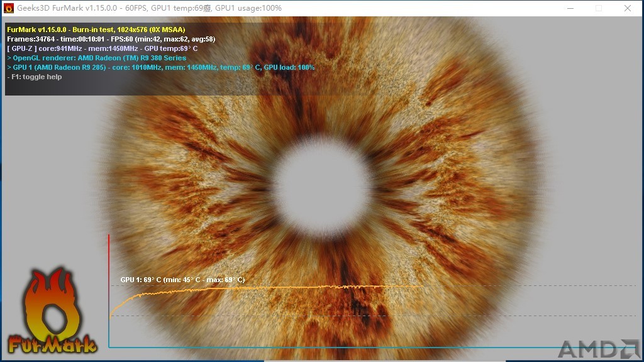Click the orange GPU temperature graph curve
Screen dimensions: 644x362
pyautogui.click(x=266, y=288)
